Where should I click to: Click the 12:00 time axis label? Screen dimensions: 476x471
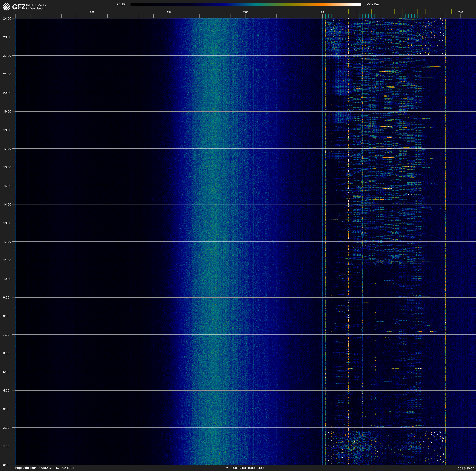point(7,242)
